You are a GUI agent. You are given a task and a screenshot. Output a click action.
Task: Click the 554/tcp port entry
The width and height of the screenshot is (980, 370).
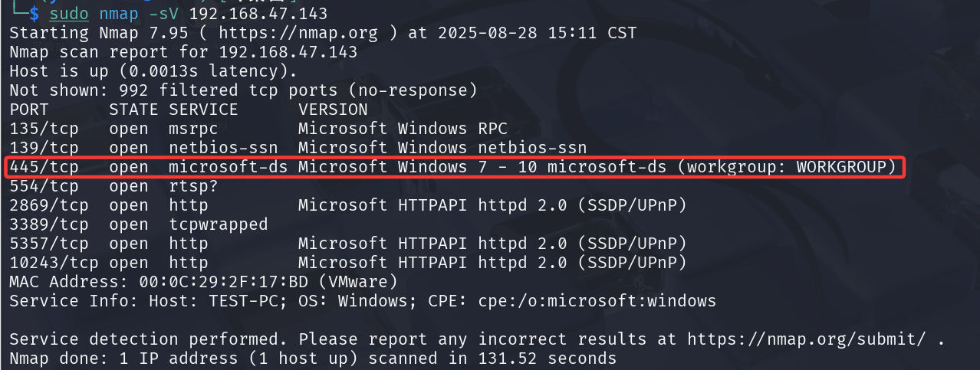tap(44, 186)
